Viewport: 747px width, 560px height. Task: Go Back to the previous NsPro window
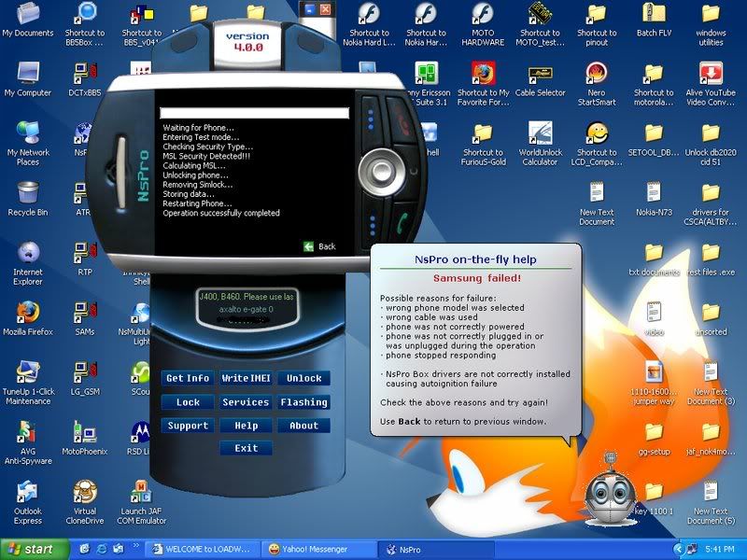point(319,246)
